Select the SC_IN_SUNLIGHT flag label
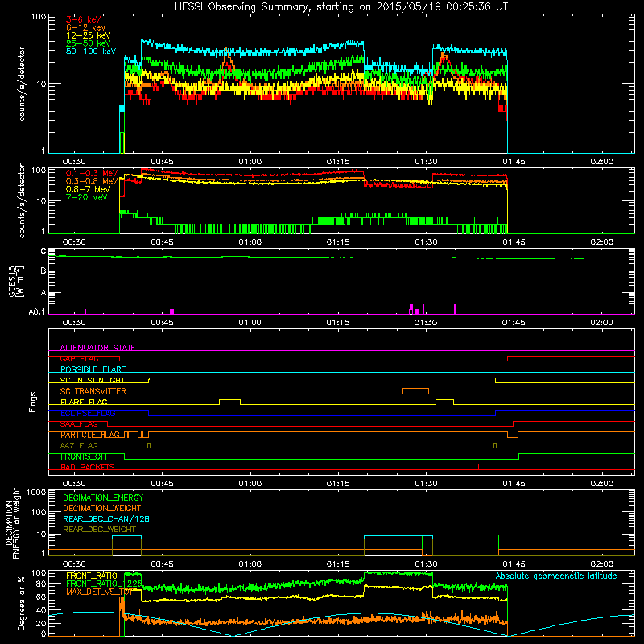The height and width of the screenshot is (644, 644). [x=93, y=380]
